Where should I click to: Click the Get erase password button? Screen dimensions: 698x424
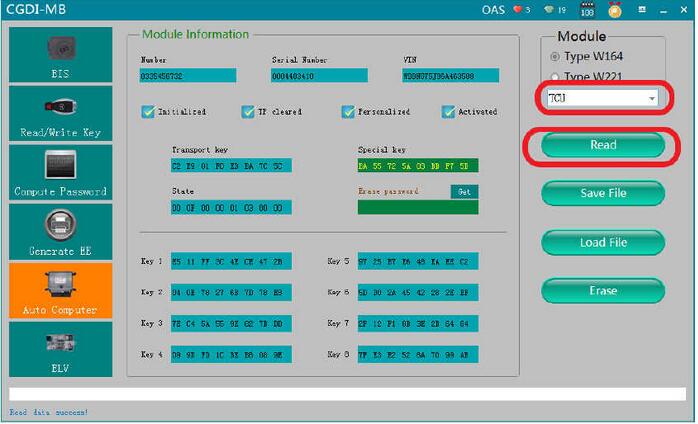coord(464,192)
